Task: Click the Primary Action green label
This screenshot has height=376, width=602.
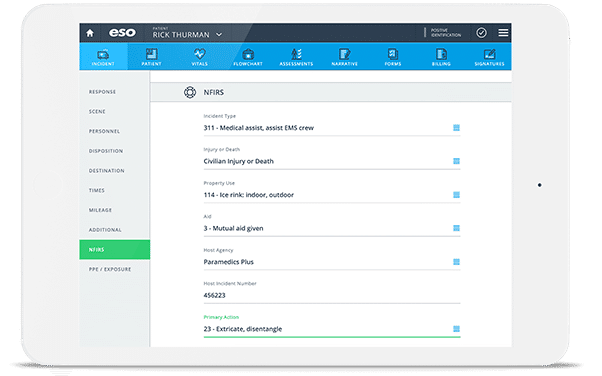Action: pos(221,317)
